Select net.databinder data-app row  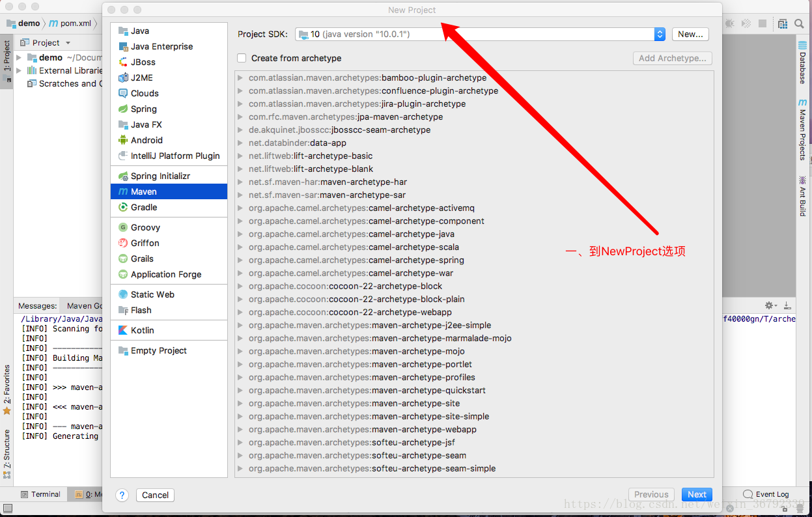click(x=474, y=143)
